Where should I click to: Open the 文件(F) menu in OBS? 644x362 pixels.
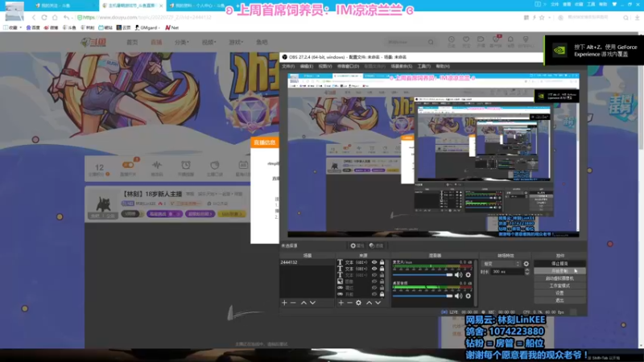(288, 66)
